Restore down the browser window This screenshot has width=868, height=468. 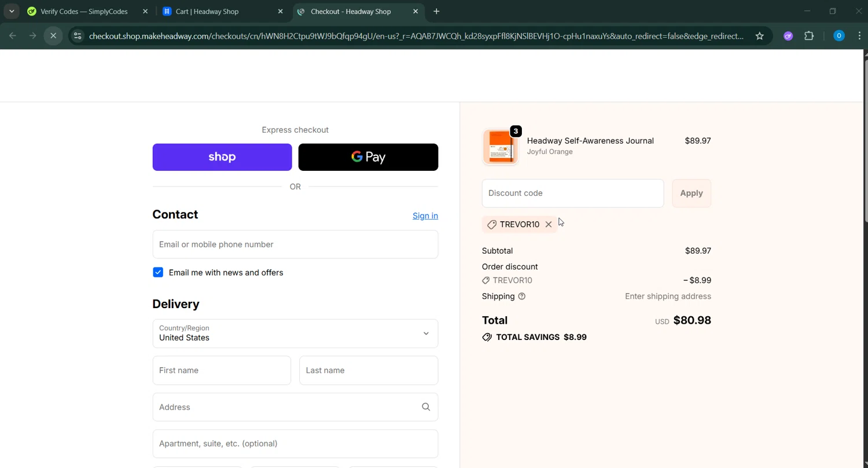point(833,11)
